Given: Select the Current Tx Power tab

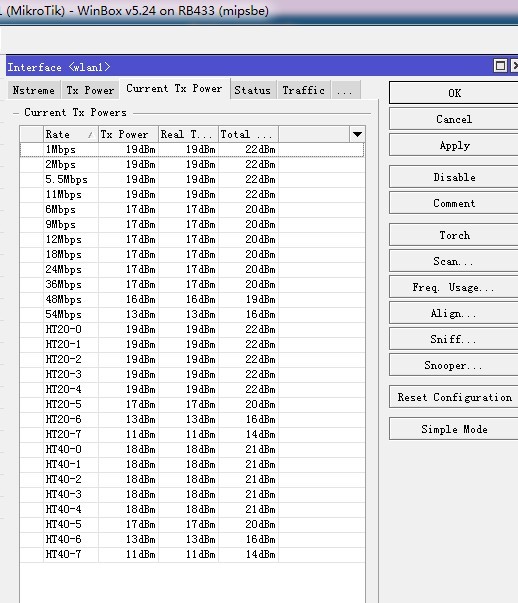Looking at the screenshot, I should 175,89.
